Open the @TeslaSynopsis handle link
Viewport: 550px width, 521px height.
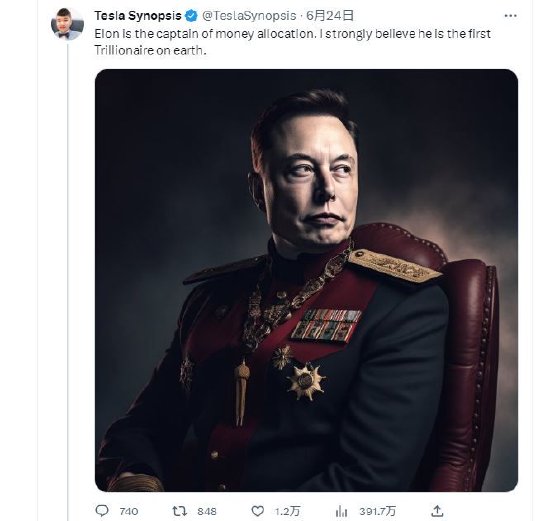(x=249, y=16)
